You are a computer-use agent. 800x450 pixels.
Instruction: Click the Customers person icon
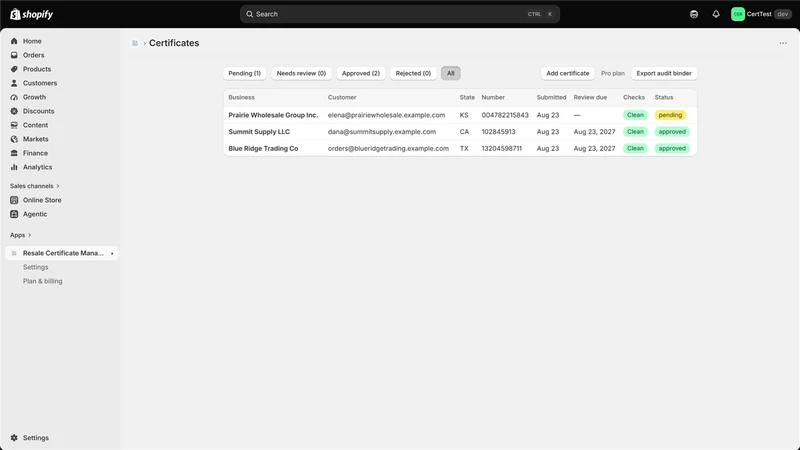pyautogui.click(x=14, y=83)
